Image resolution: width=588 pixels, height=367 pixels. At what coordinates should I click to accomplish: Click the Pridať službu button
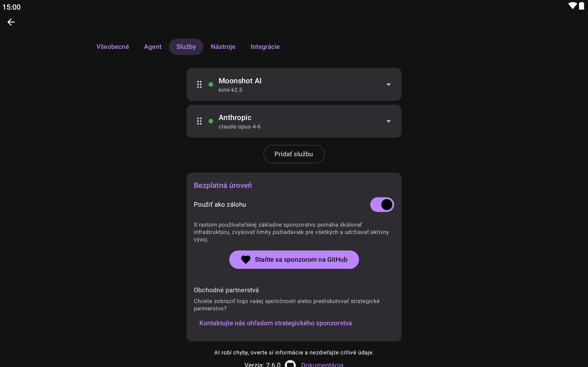tap(294, 154)
